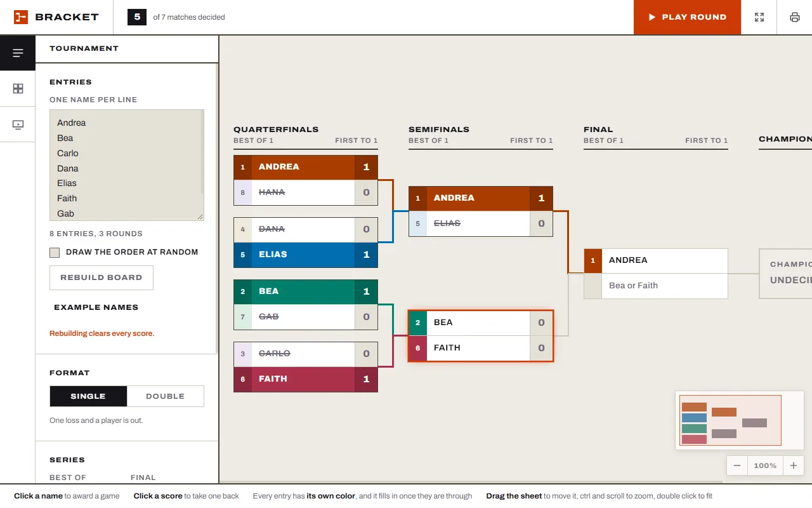Click the Champion undecided box
Screen dimensions: 812x508
pos(785,273)
